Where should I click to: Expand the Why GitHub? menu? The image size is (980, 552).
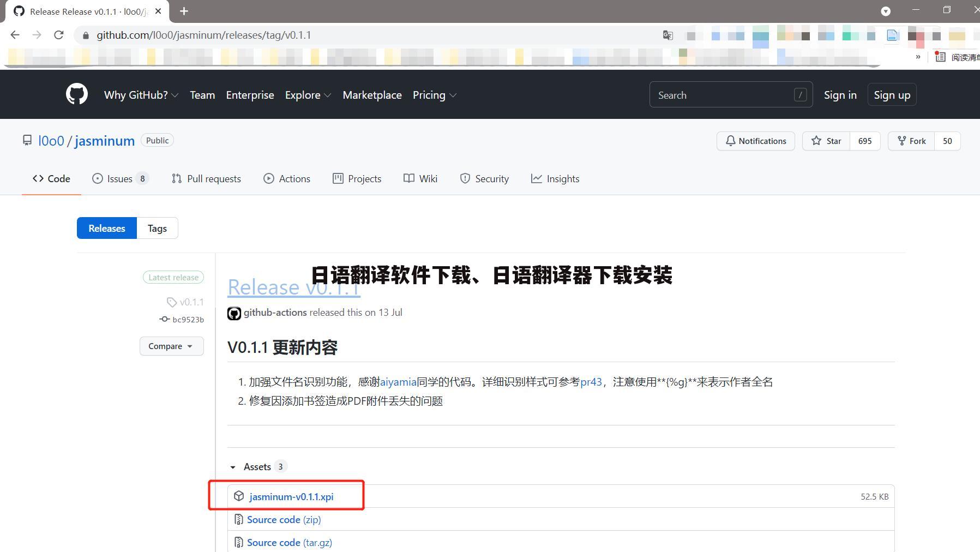tap(141, 95)
